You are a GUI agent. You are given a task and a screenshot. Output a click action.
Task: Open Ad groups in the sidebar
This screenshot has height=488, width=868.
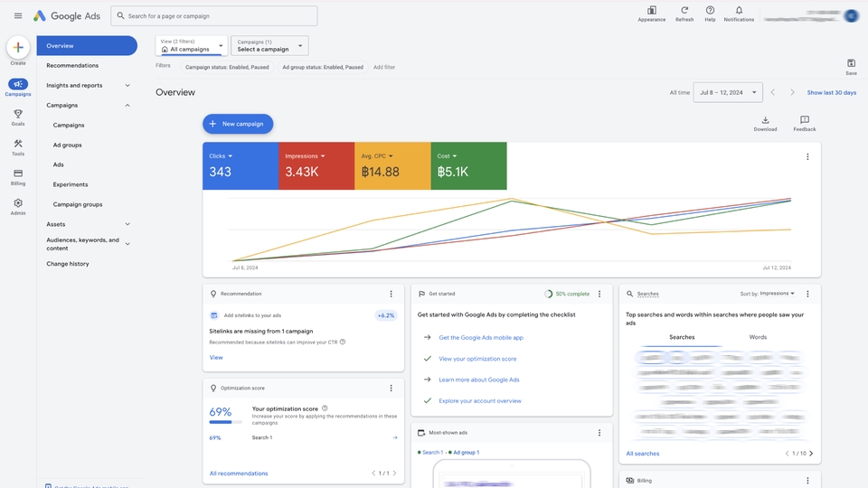tap(68, 145)
